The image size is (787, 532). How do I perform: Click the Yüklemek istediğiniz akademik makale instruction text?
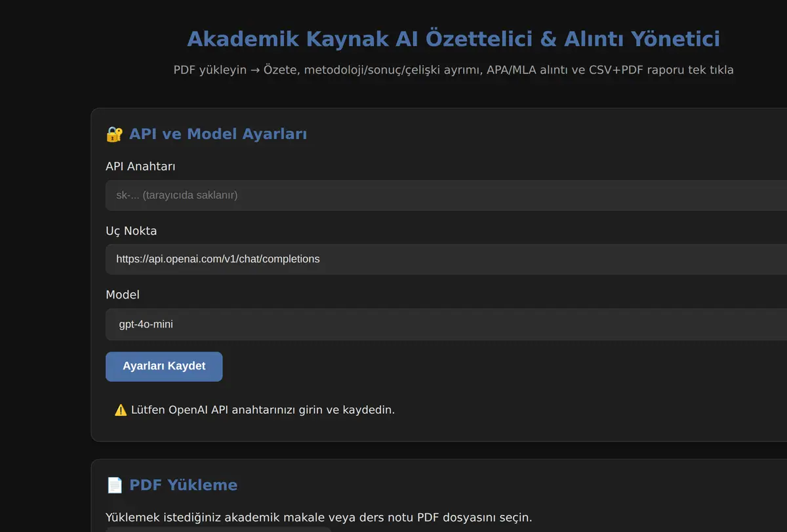[319, 518]
